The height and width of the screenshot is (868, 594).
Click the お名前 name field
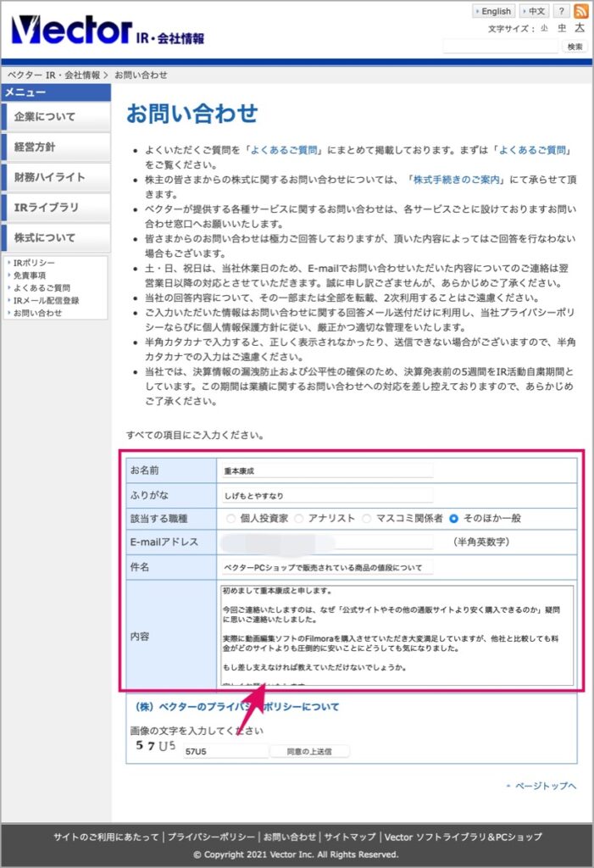click(326, 471)
